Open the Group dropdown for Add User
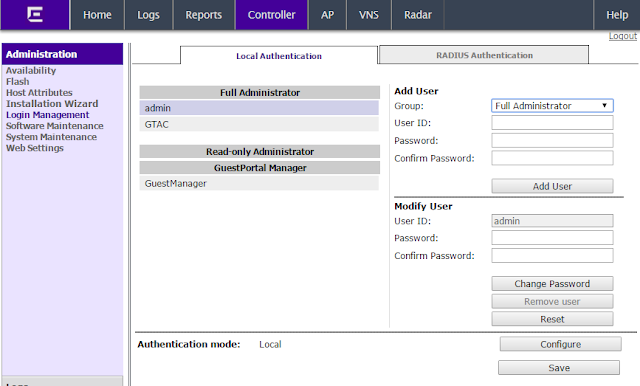 click(552, 106)
